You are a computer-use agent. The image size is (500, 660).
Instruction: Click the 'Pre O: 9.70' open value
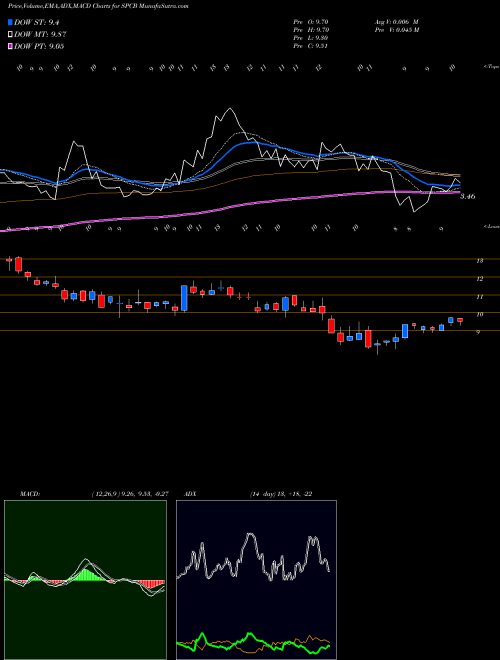pyautogui.click(x=311, y=21)
